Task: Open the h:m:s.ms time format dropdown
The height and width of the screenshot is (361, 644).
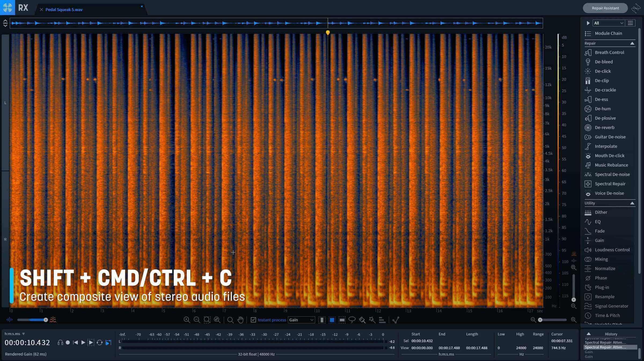Action: [x=15, y=334]
